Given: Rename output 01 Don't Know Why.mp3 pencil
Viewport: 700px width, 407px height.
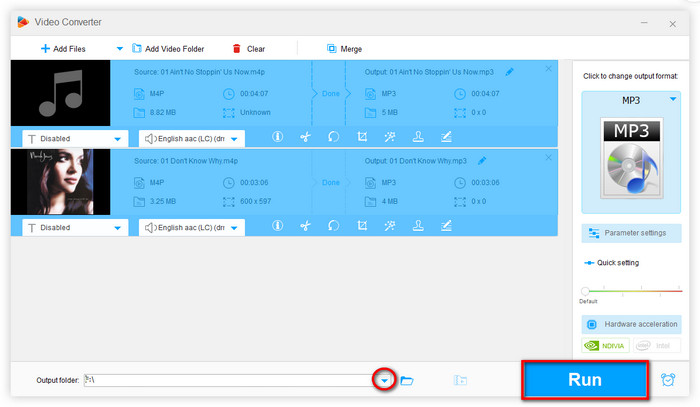Looking at the screenshot, I should click(x=482, y=161).
